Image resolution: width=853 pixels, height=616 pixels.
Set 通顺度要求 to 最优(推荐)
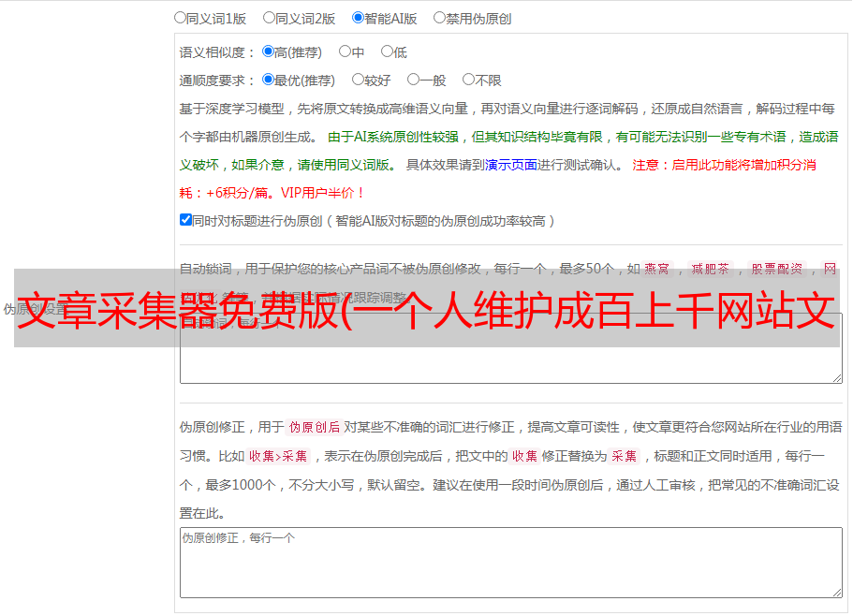tap(268, 80)
